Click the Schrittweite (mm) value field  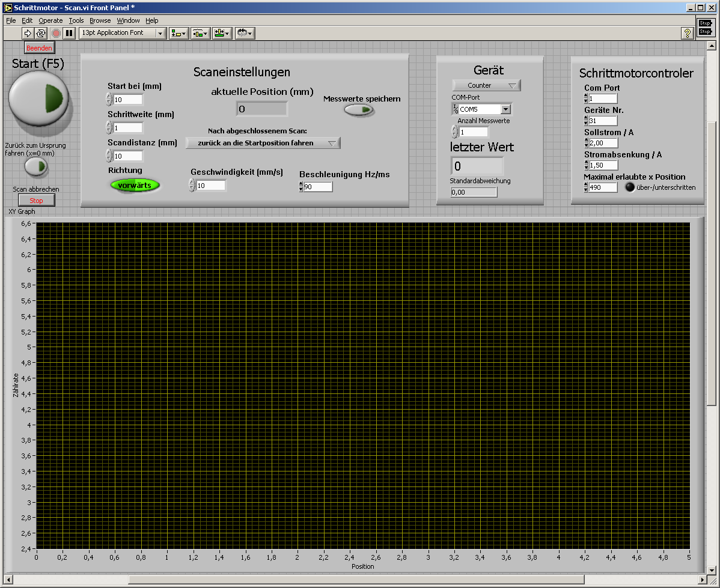coord(127,127)
